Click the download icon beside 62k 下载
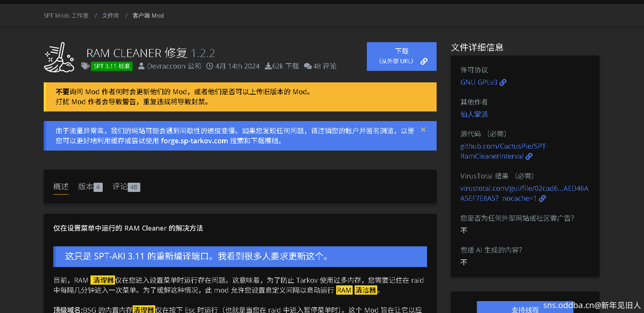Viewport: 644px width, 313px height. pyautogui.click(x=268, y=66)
